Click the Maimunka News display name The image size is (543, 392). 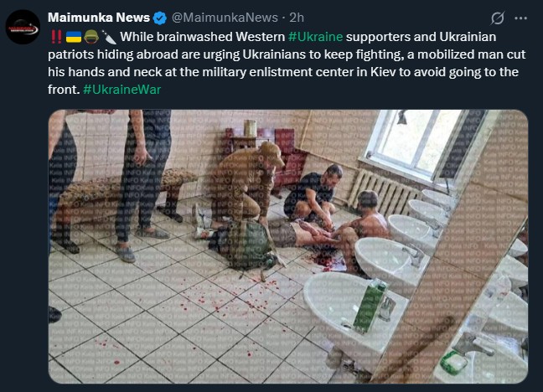(x=99, y=18)
